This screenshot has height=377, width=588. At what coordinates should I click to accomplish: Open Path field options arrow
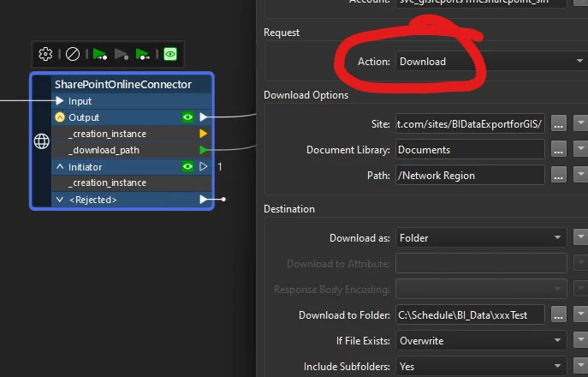pos(581,175)
